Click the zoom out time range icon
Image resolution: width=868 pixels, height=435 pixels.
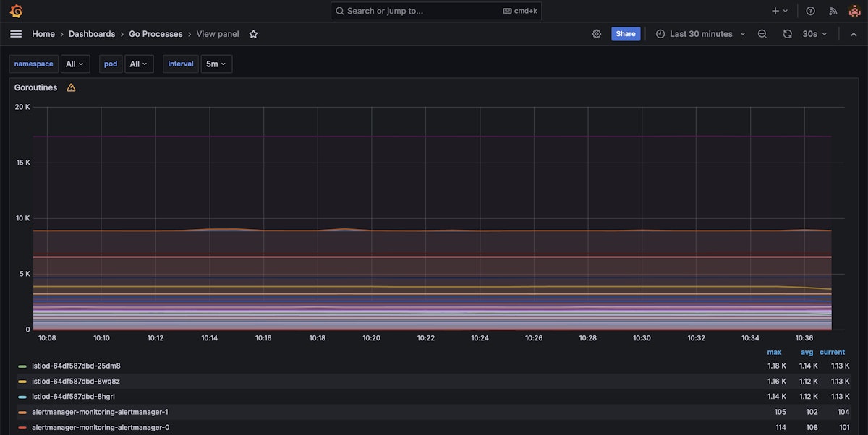click(762, 34)
